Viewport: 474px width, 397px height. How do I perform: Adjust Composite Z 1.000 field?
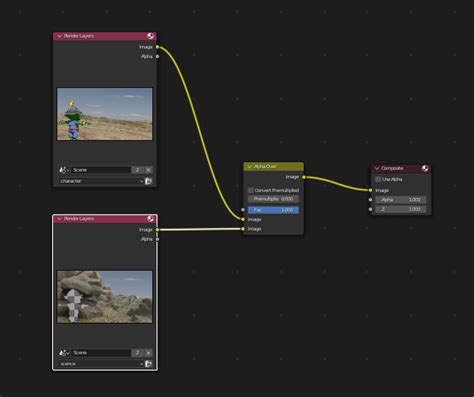(401, 209)
